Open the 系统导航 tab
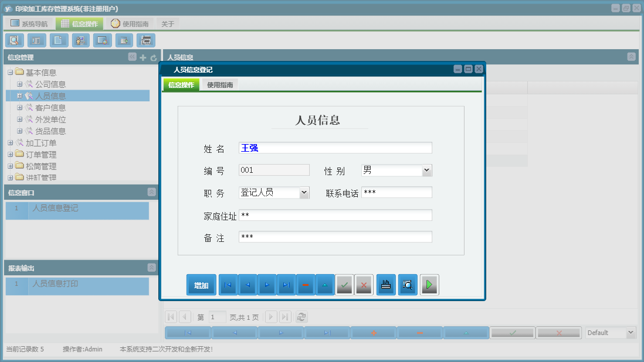Viewport: 644px width, 362px height. [29, 24]
